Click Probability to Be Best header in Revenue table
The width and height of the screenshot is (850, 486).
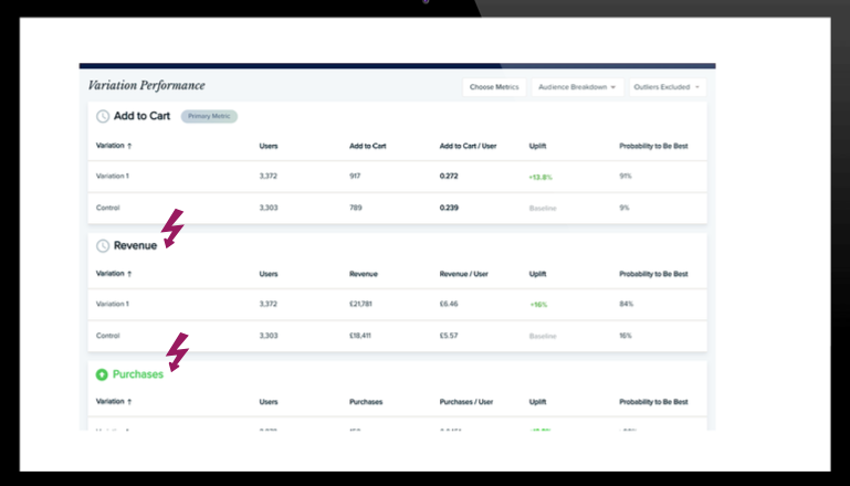pos(653,274)
